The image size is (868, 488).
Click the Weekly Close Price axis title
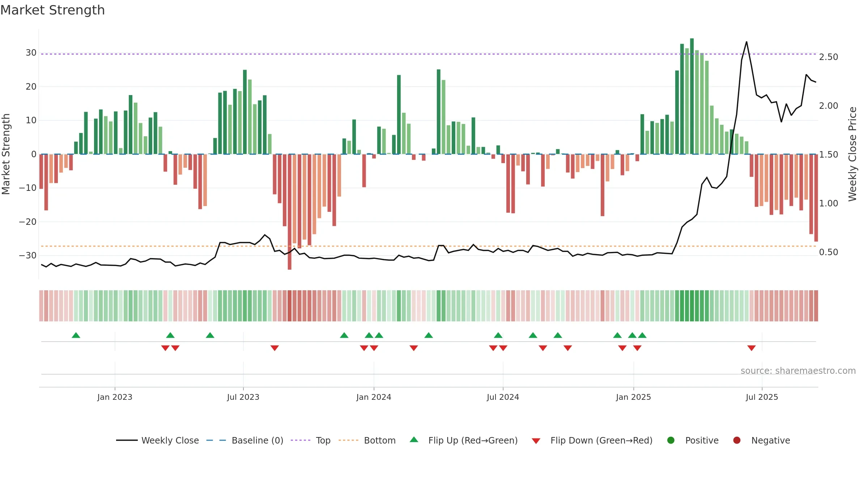coord(853,154)
